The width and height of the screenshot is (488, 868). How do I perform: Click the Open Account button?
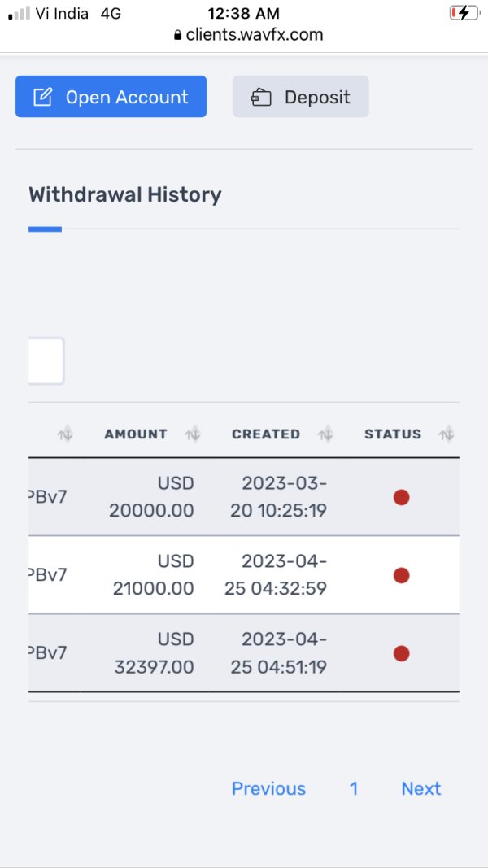[x=111, y=97]
